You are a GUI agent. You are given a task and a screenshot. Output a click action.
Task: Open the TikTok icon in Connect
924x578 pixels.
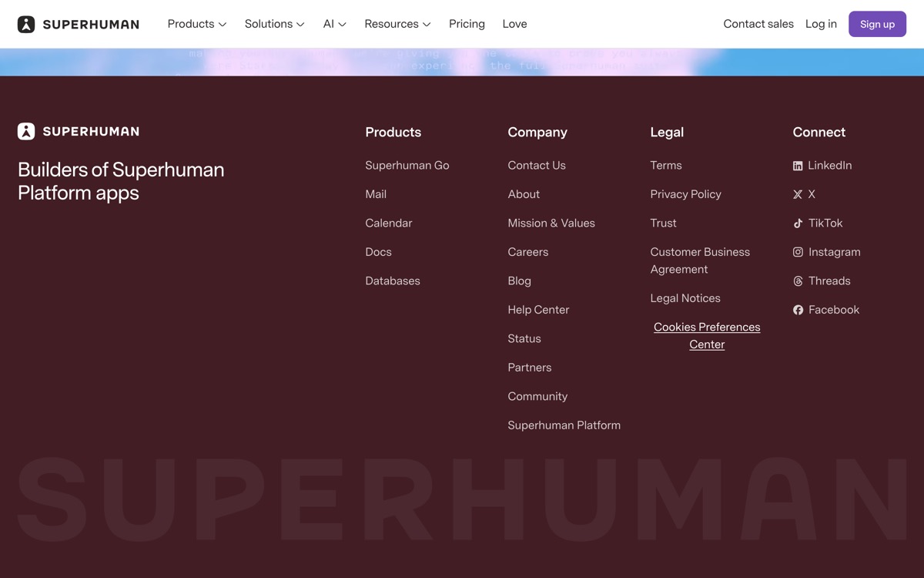pyautogui.click(x=798, y=223)
